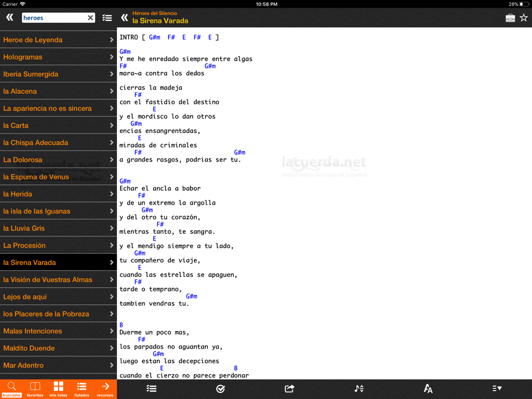The height and width of the screenshot is (399, 532).
Task: Open the briefcase tools icon
Action: [x=510, y=18]
